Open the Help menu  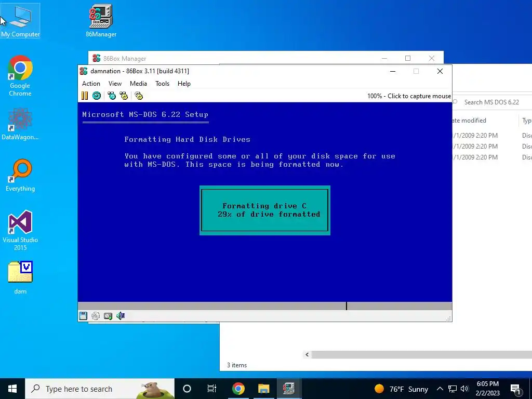184,84
